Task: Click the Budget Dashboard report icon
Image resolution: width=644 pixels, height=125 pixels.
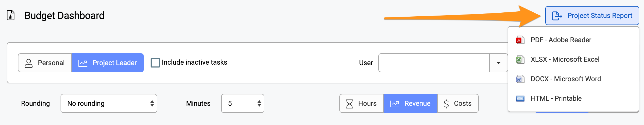Action: pos(11,15)
